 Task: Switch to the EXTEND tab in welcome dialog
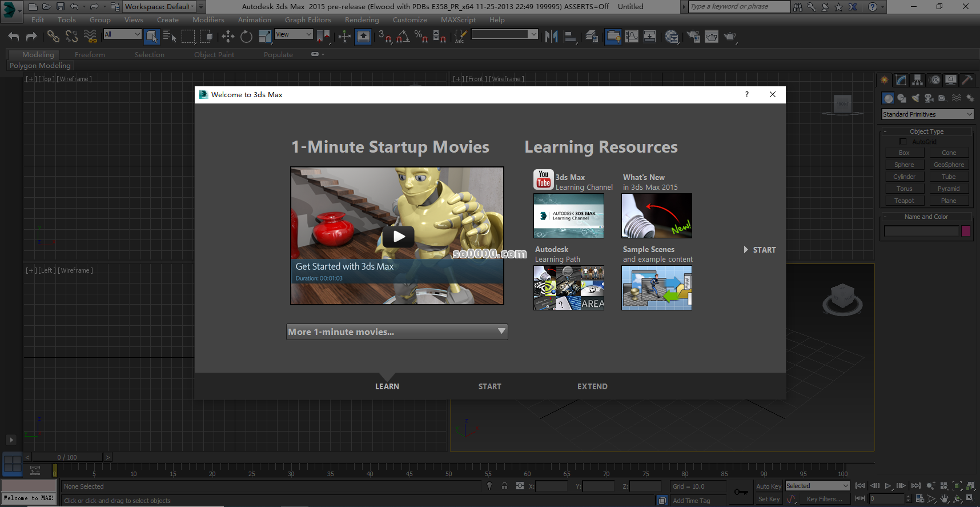(592, 386)
